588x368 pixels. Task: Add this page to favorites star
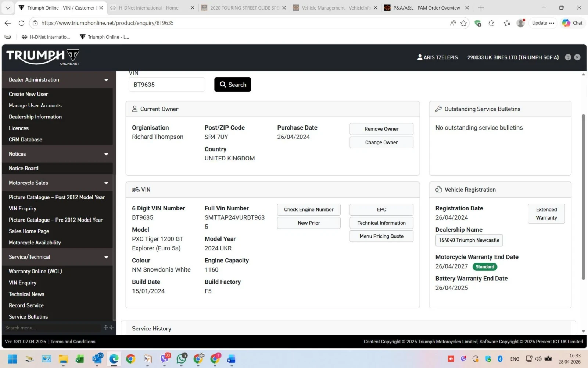[463, 23]
